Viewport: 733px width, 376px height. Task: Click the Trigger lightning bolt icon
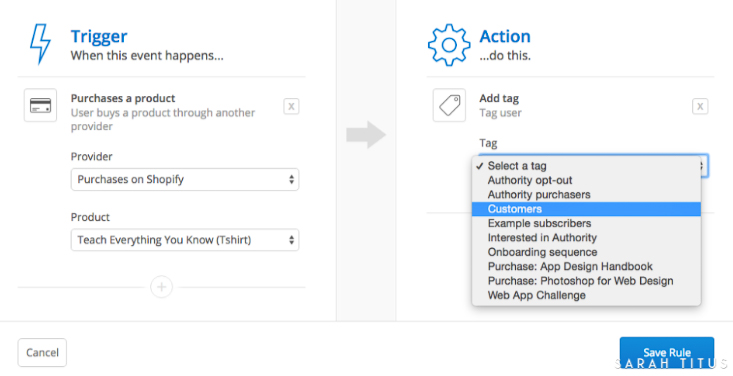click(40, 44)
